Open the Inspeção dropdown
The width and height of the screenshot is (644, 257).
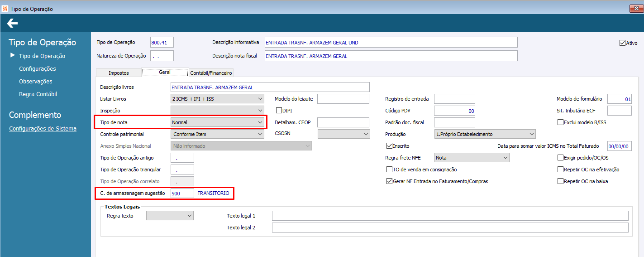pyautogui.click(x=217, y=111)
